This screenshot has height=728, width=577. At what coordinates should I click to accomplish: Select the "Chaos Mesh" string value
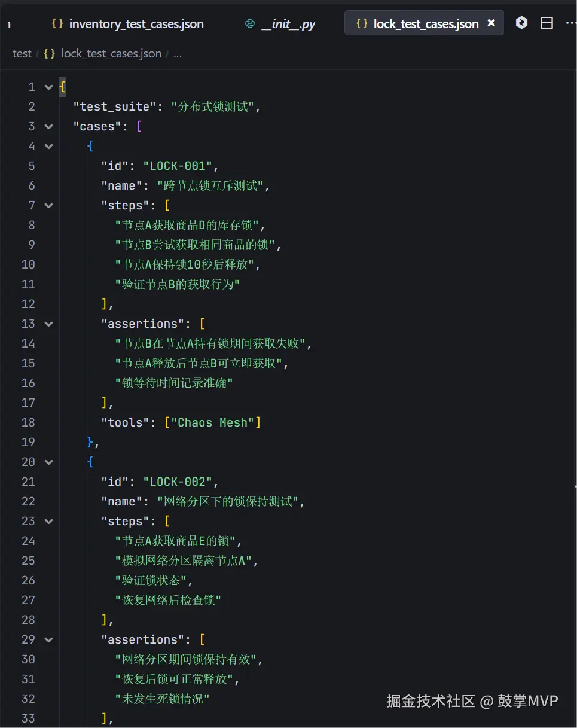click(213, 422)
